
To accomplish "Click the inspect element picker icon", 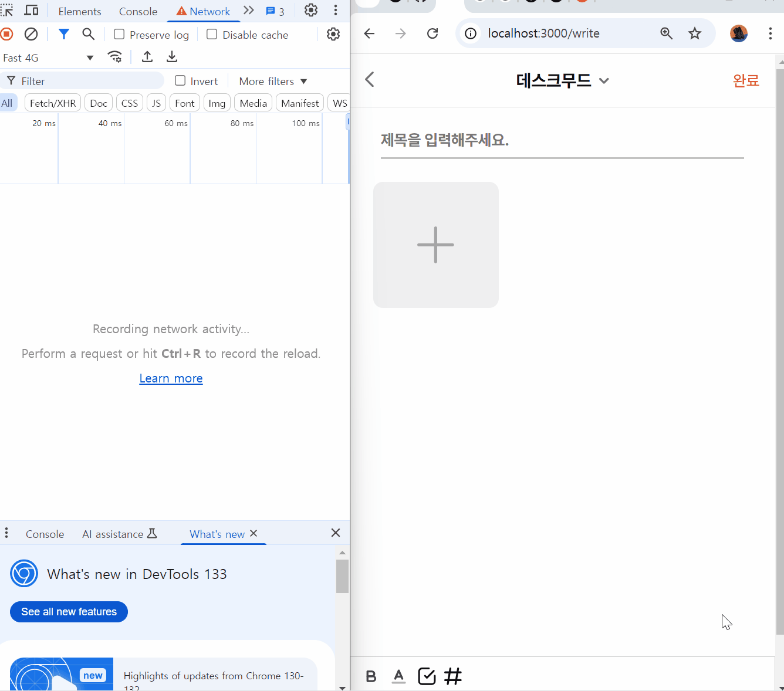I will [x=6, y=11].
